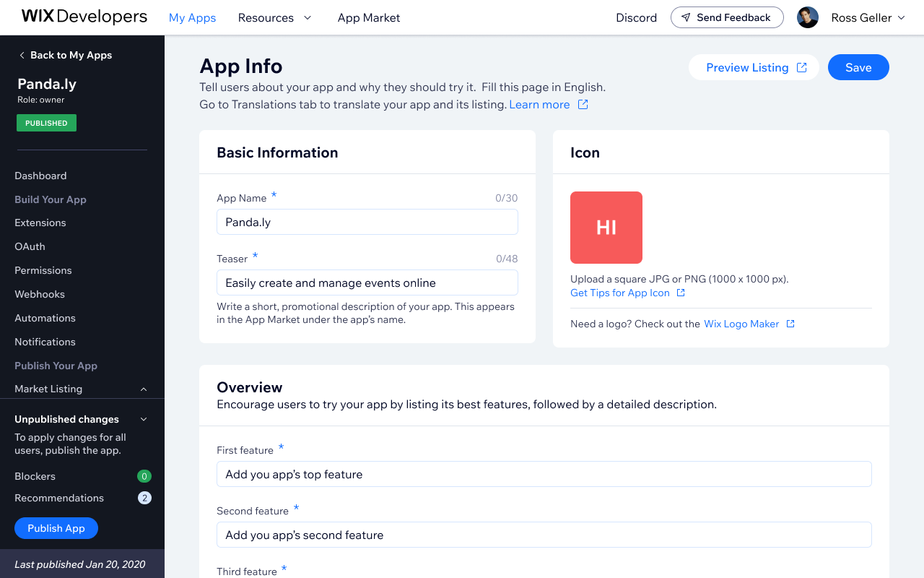Viewport: 924px width, 578px height.
Task: Click the Recommendations row in sidebar
Action: [82, 498]
